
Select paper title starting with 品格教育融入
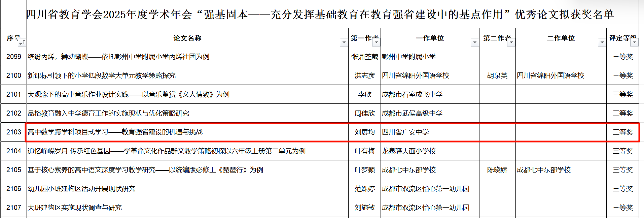coord(108,113)
